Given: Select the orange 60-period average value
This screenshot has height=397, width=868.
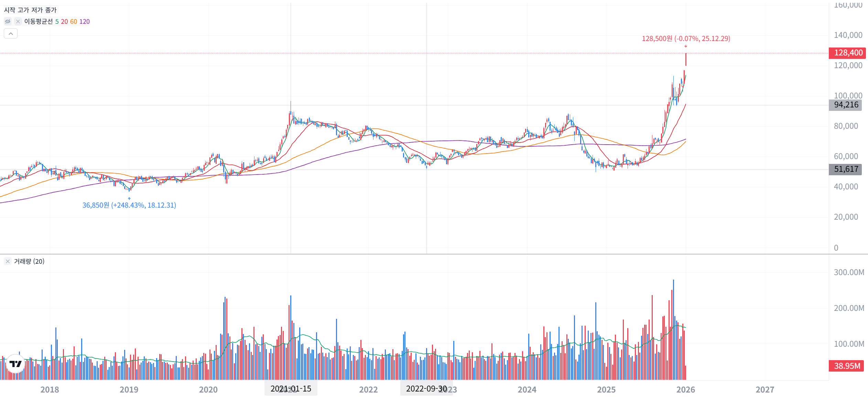Looking at the screenshot, I should point(74,21).
